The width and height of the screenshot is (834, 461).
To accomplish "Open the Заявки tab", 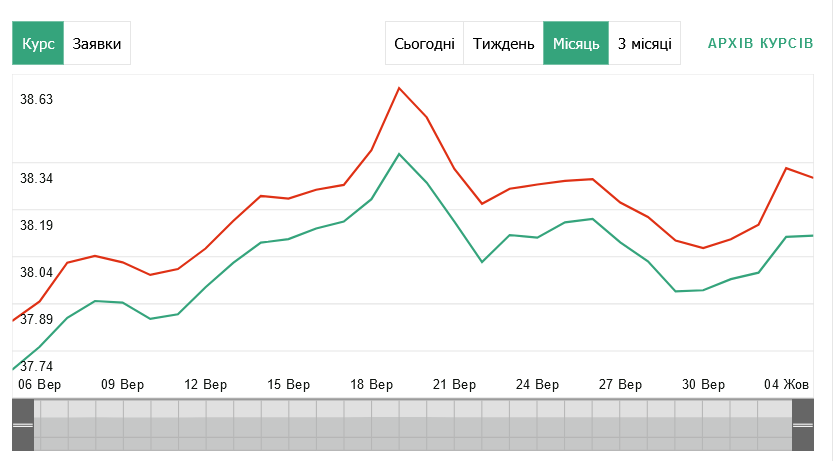I will (97, 44).
